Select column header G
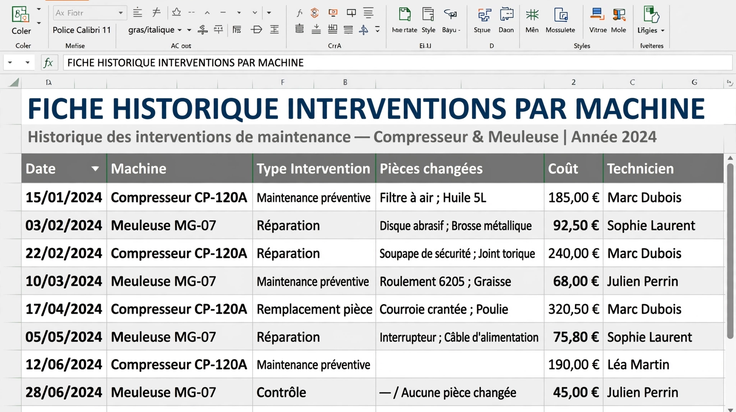This screenshot has height=412, width=736. pos(694,83)
